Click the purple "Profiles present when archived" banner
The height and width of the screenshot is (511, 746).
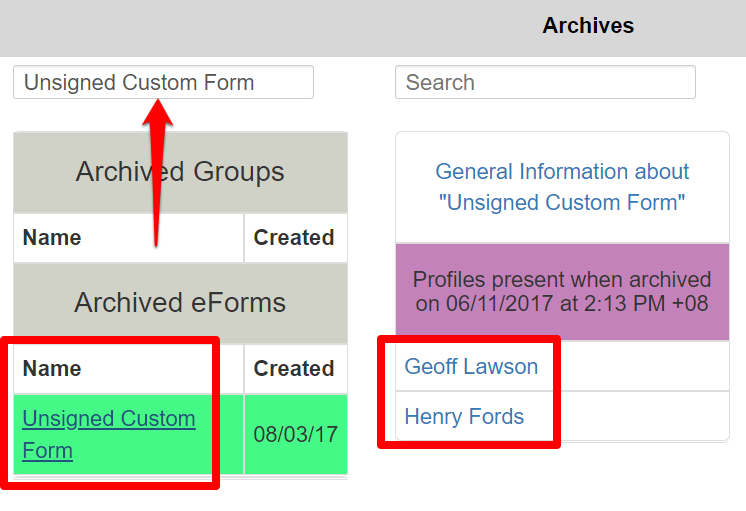click(x=562, y=292)
